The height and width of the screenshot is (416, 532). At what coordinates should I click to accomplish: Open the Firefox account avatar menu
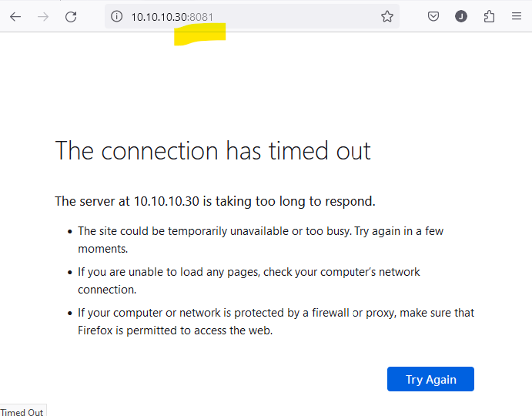pos(461,17)
